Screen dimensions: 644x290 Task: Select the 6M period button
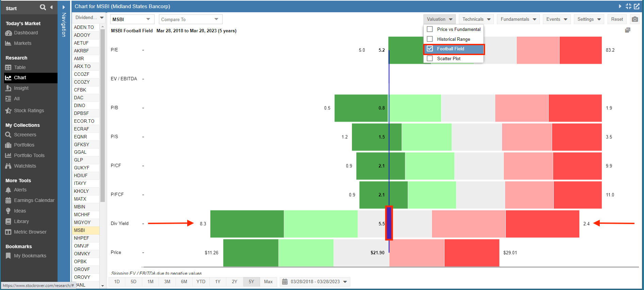point(184,282)
